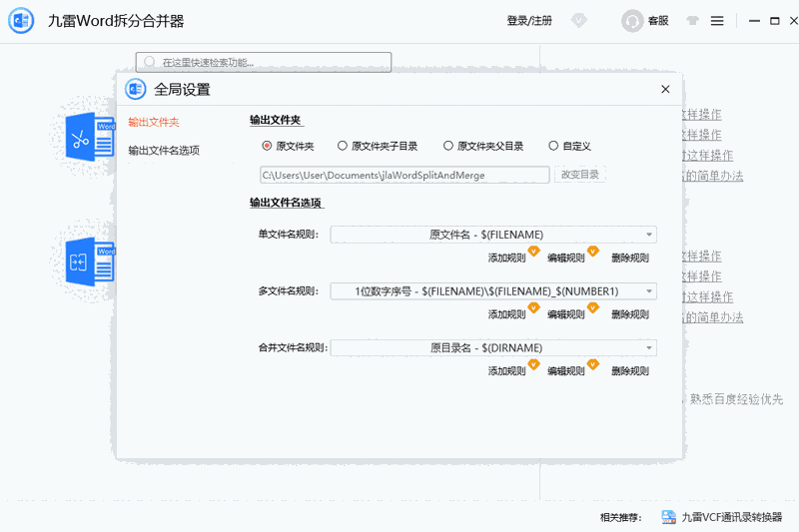Click the 九雷Word拆分合并器 app logo
Screen dimensions: 799x532
pyautogui.click(x=21, y=21)
